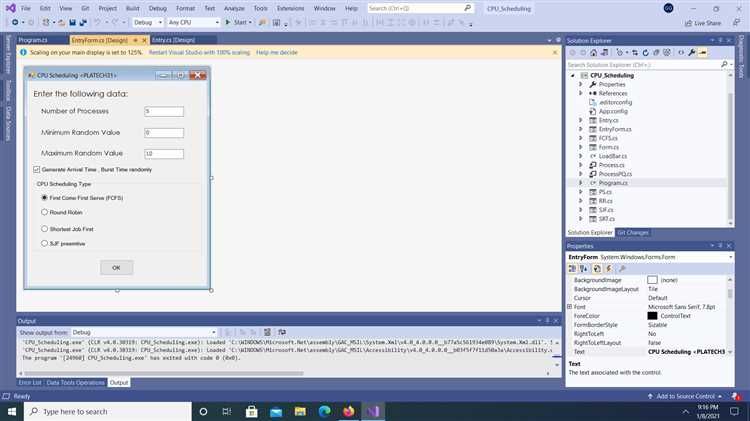
Task: Click the BackgroundImage (none) swatch
Action: (652, 280)
